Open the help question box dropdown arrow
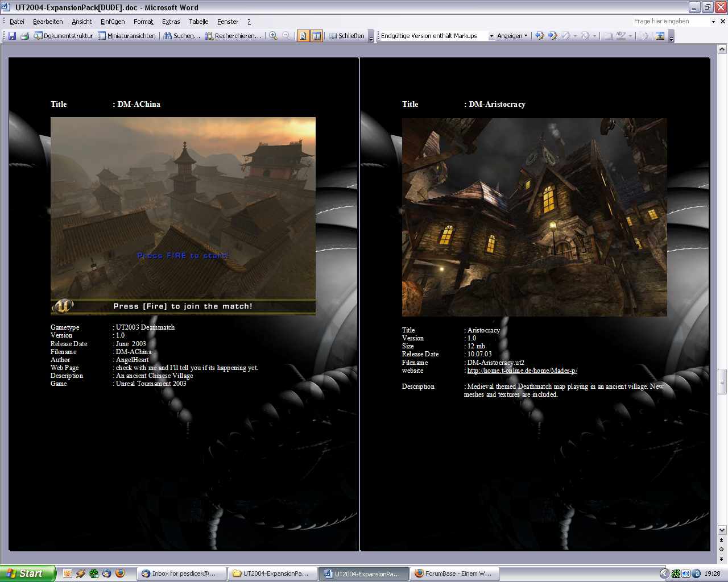Viewport: 728px width, 582px height. coord(713,21)
